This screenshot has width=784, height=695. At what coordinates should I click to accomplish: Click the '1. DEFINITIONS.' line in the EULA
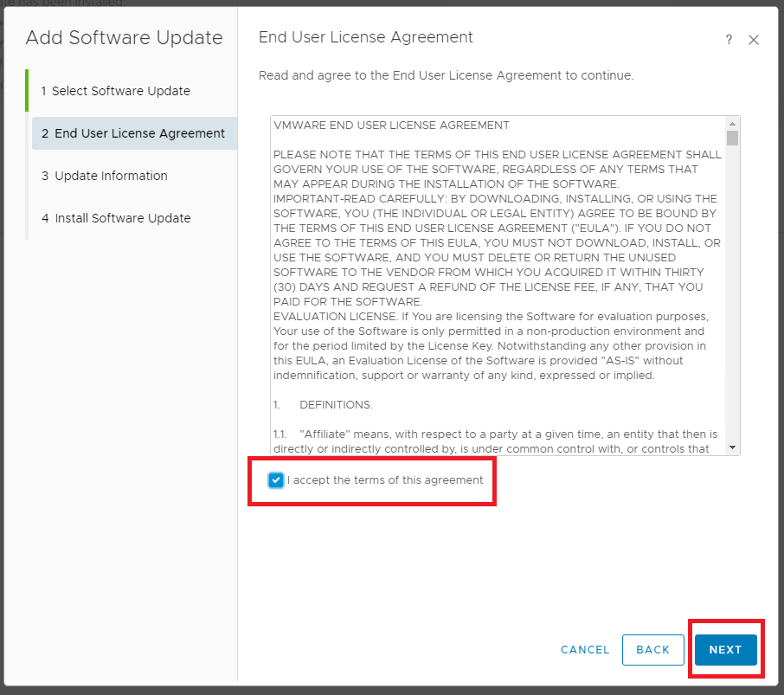pos(323,405)
